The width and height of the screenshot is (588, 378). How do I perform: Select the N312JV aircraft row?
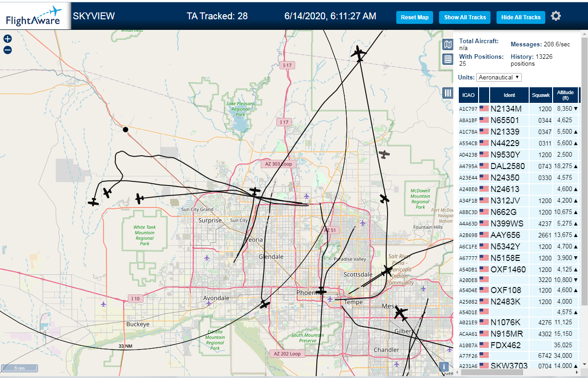(519, 201)
